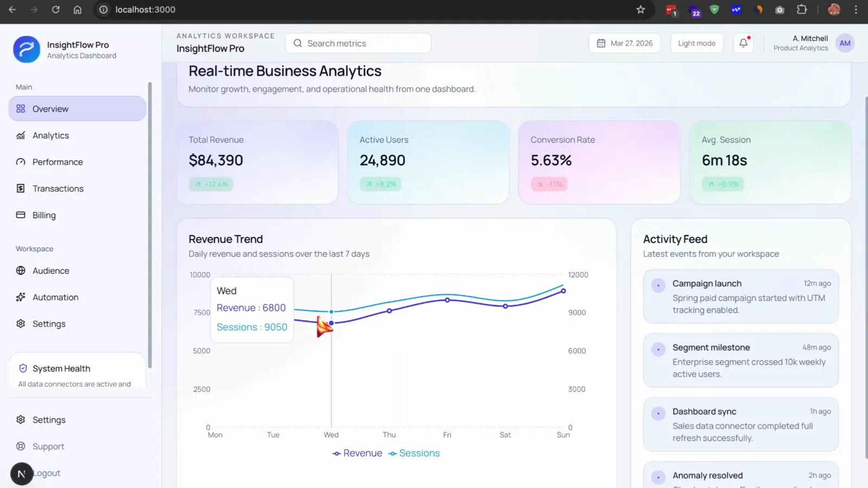This screenshot has height=488, width=868.
Task: Click the Analytics chart icon
Action: (x=21, y=136)
